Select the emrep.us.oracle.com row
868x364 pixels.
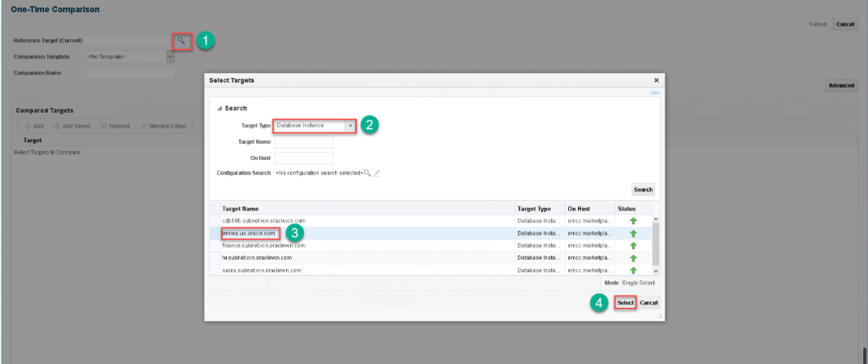point(249,233)
